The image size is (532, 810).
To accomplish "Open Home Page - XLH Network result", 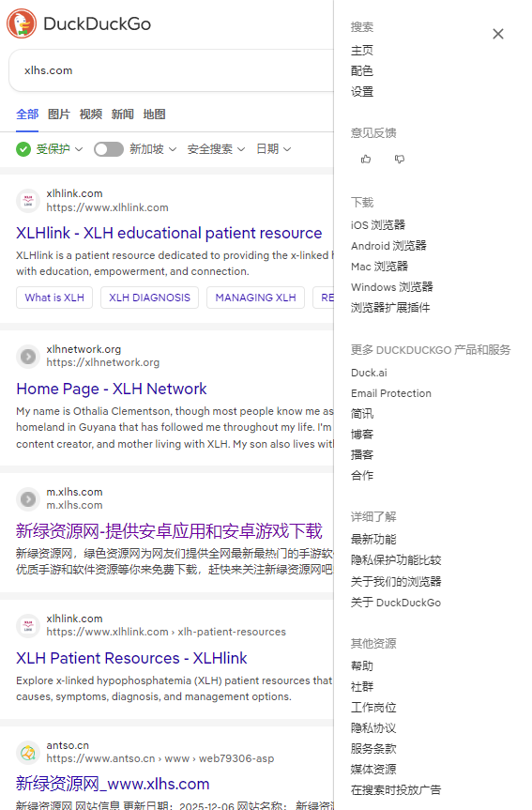I will pyautogui.click(x=111, y=389).
